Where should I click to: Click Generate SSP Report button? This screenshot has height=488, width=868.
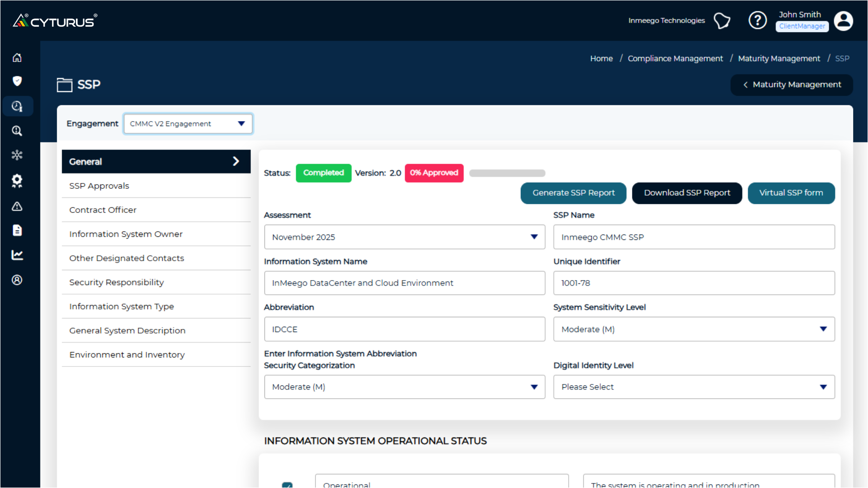tap(573, 193)
